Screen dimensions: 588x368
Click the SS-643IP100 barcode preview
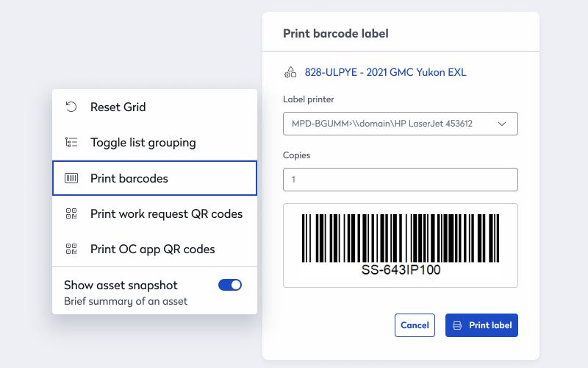coord(400,245)
